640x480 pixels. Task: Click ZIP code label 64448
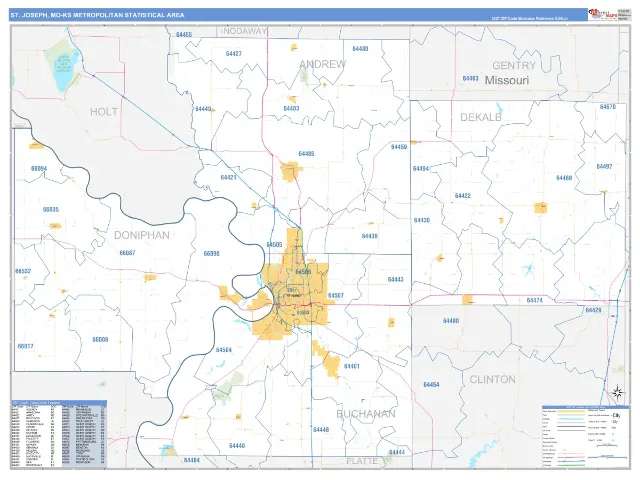pos(321,429)
